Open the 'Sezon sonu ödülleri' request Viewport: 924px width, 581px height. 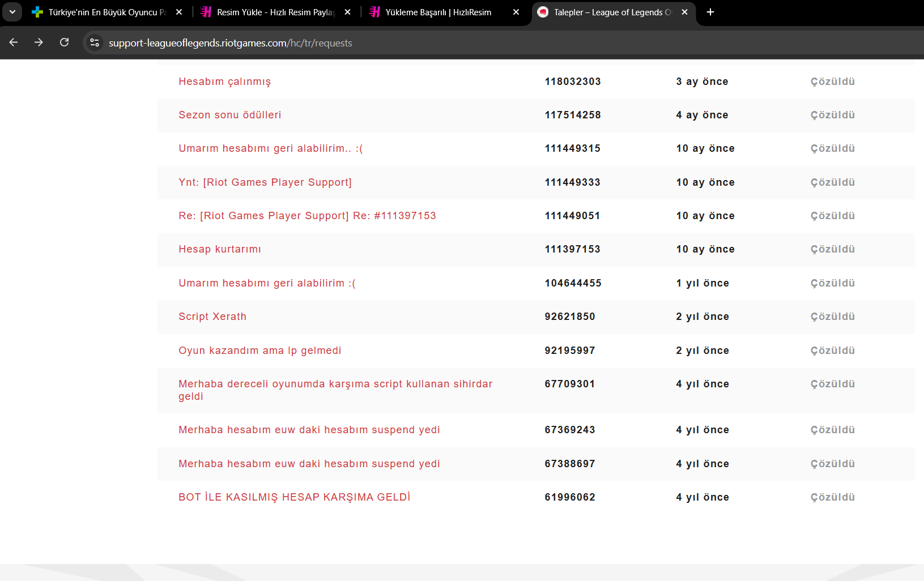coord(230,115)
